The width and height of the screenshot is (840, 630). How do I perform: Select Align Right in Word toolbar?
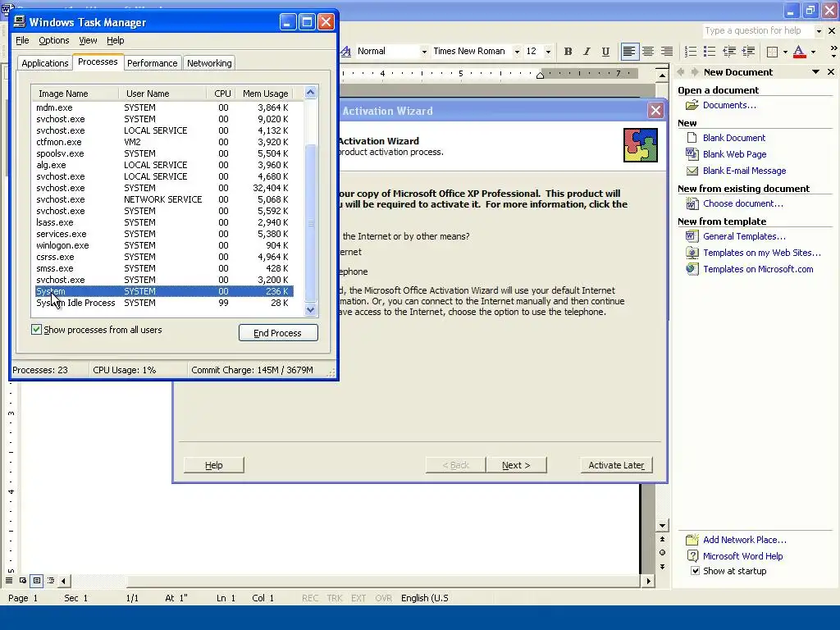pyautogui.click(x=666, y=52)
